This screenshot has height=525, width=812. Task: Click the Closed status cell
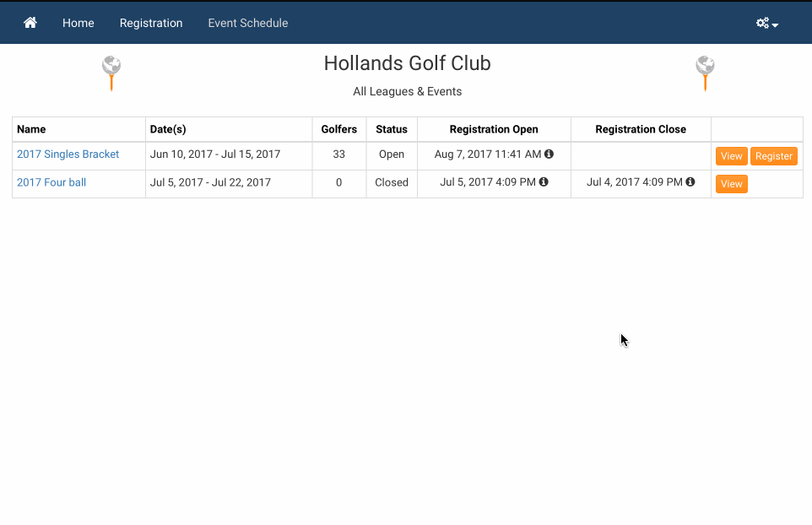coord(392,182)
